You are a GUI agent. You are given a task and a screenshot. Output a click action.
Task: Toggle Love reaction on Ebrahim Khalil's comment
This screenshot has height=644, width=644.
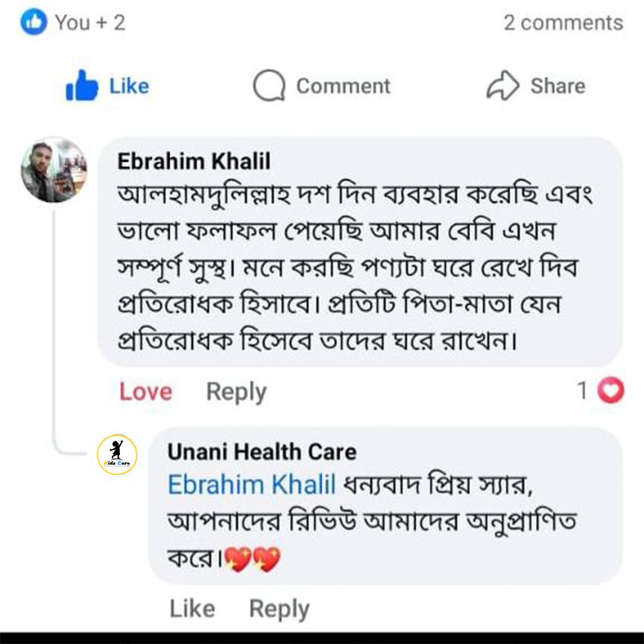[145, 391]
